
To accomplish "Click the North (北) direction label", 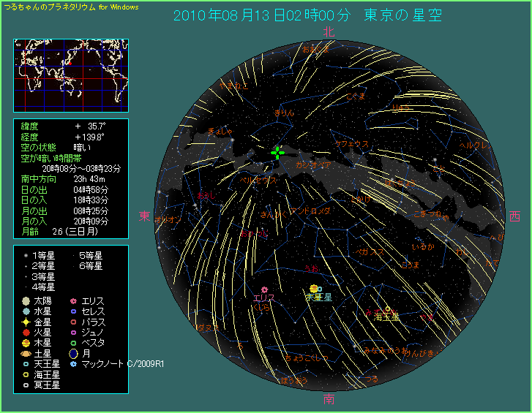I will pyautogui.click(x=329, y=31).
